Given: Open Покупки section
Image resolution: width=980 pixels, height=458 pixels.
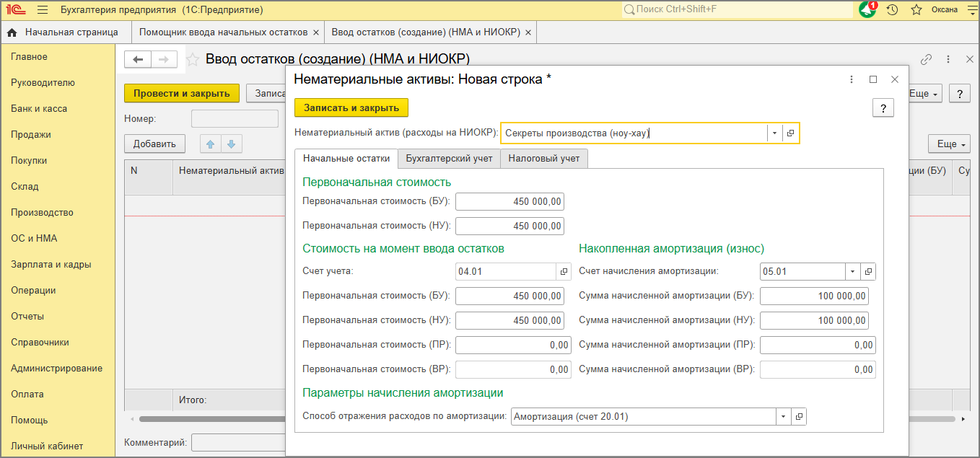Looking at the screenshot, I should 29,161.
